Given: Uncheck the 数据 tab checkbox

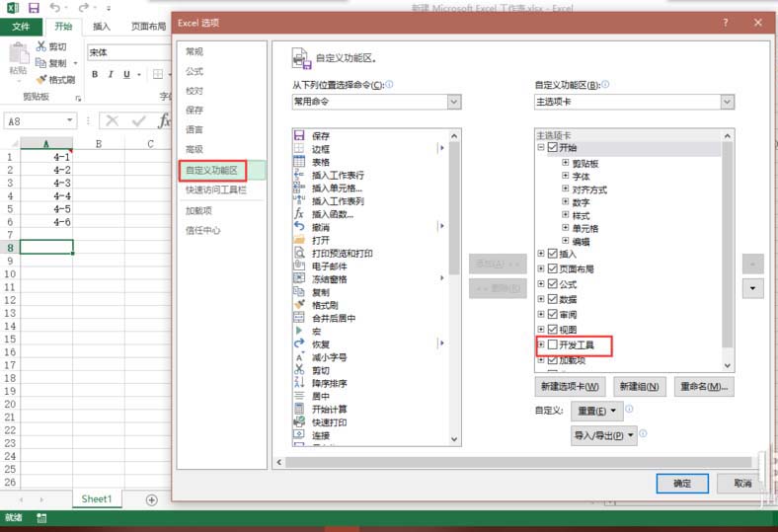Looking at the screenshot, I should (553, 299).
